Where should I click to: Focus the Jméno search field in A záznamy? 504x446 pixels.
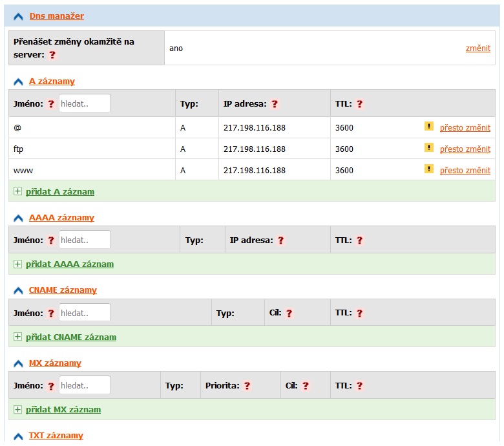click(x=85, y=103)
